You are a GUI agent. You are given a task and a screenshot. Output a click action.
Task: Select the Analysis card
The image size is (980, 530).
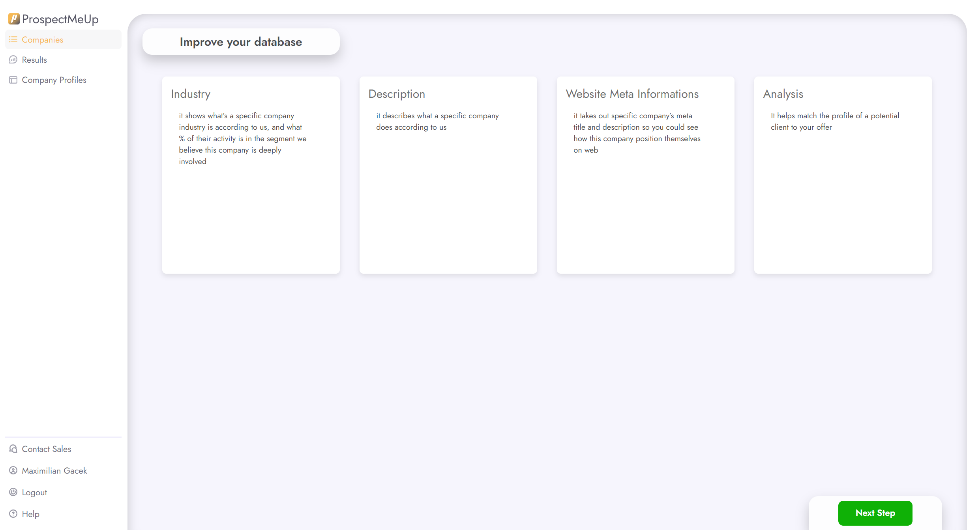pyautogui.click(x=843, y=175)
